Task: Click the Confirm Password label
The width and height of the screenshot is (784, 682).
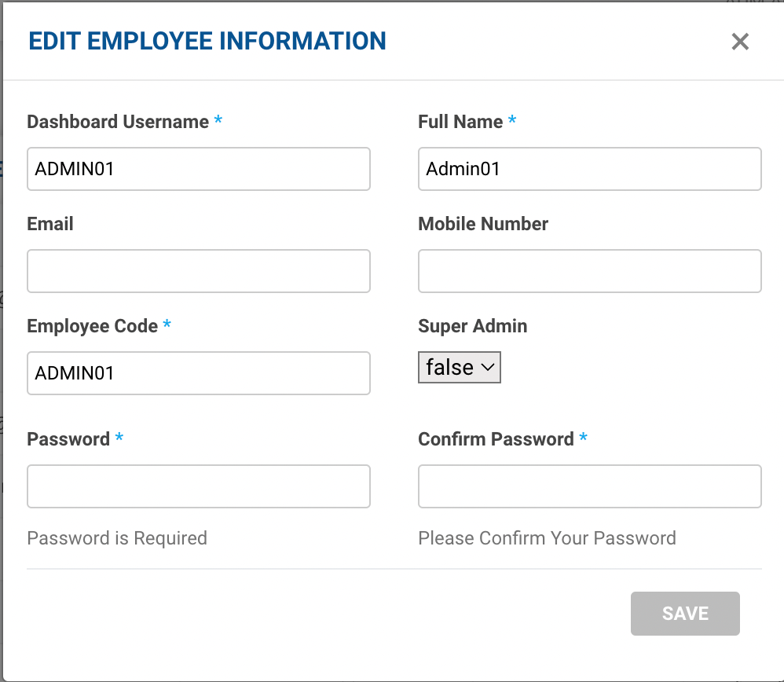Action: (496, 439)
